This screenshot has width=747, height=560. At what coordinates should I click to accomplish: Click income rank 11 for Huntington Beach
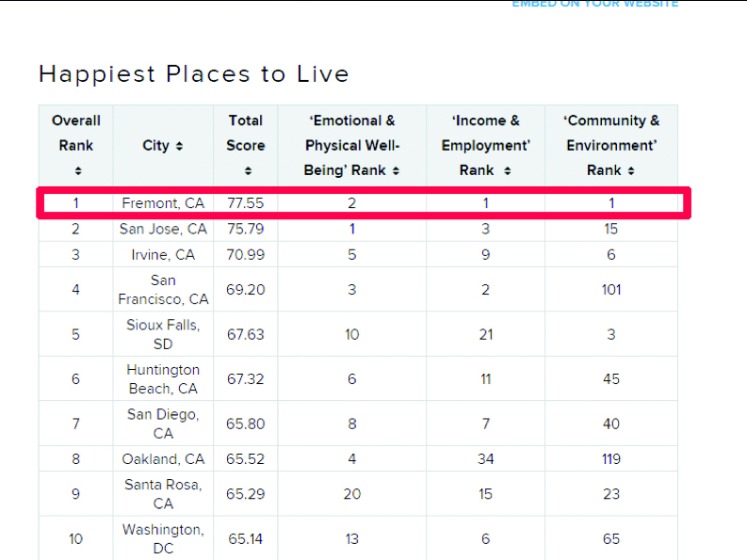[486, 379]
